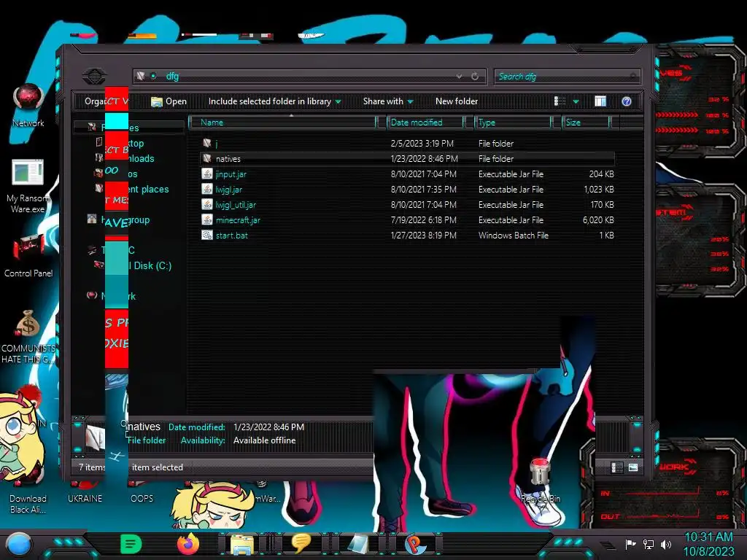Click the Open toolbar button
The image size is (747, 560).
coord(169,101)
